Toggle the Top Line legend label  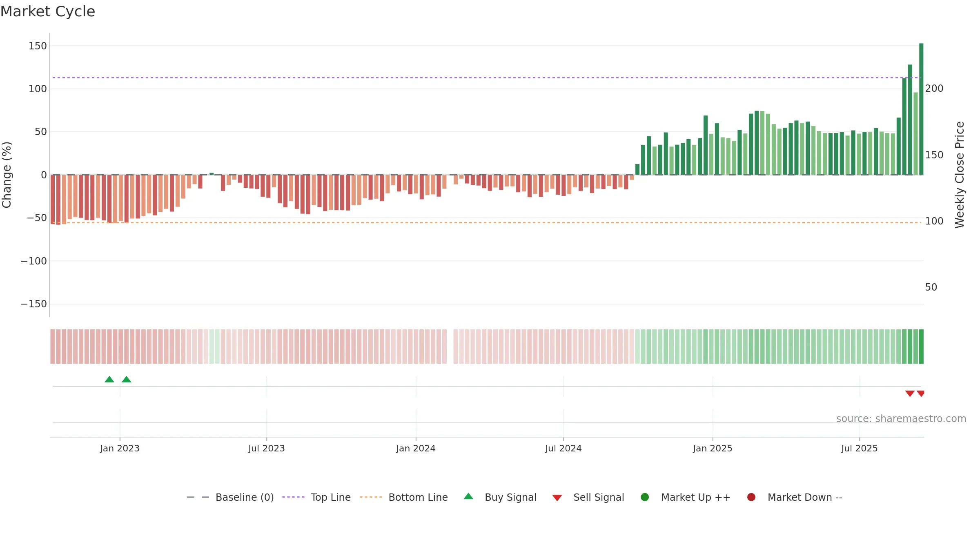pyautogui.click(x=331, y=498)
